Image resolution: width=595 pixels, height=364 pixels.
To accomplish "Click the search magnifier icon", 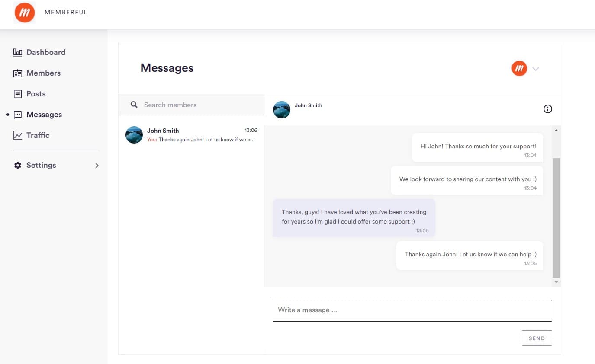I will (134, 105).
